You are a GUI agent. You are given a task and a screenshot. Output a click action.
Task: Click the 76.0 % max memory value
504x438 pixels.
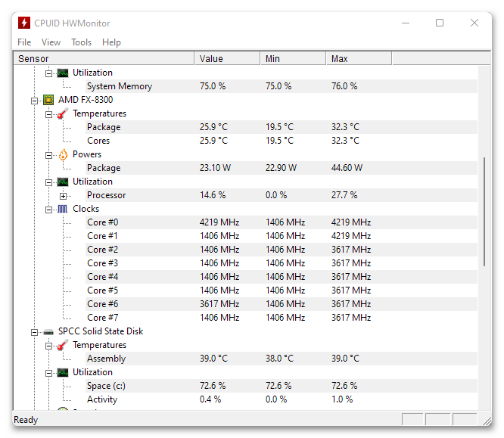point(344,86)
